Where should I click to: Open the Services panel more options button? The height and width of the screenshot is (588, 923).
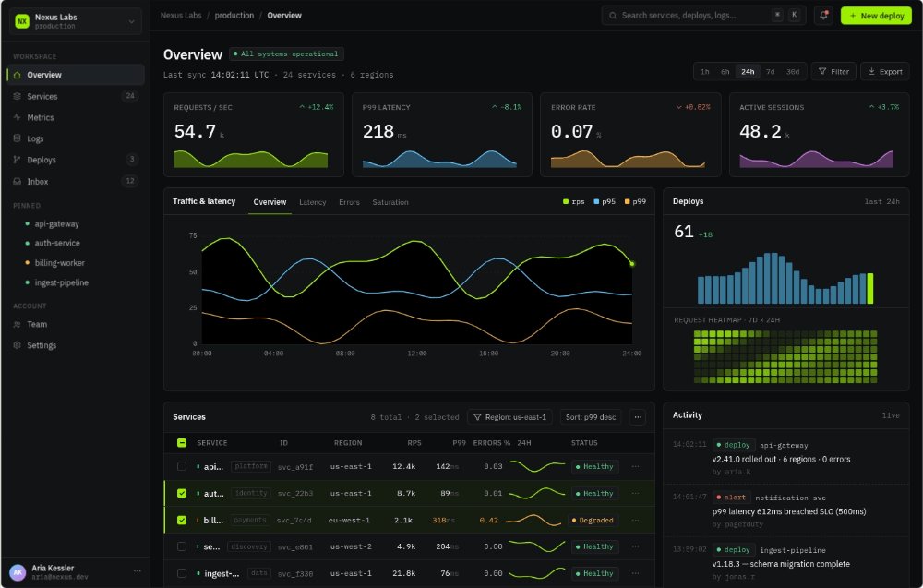[x=638, y=417]
